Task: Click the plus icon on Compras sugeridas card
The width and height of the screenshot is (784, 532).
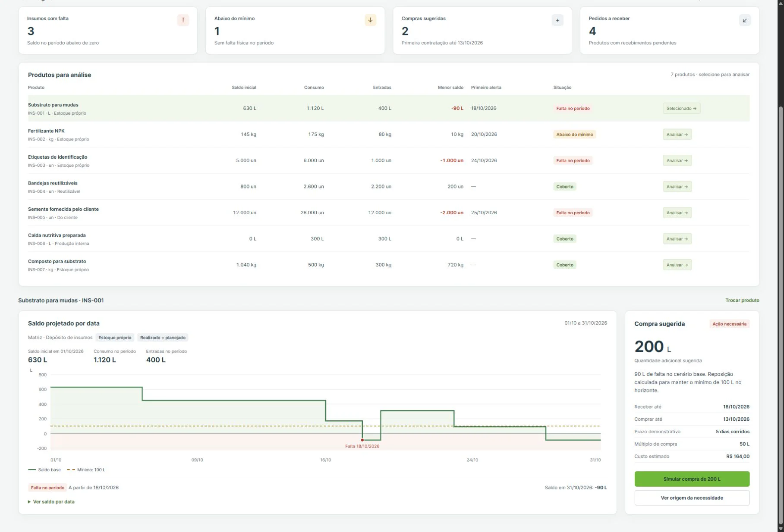Action: coord(557,20)
